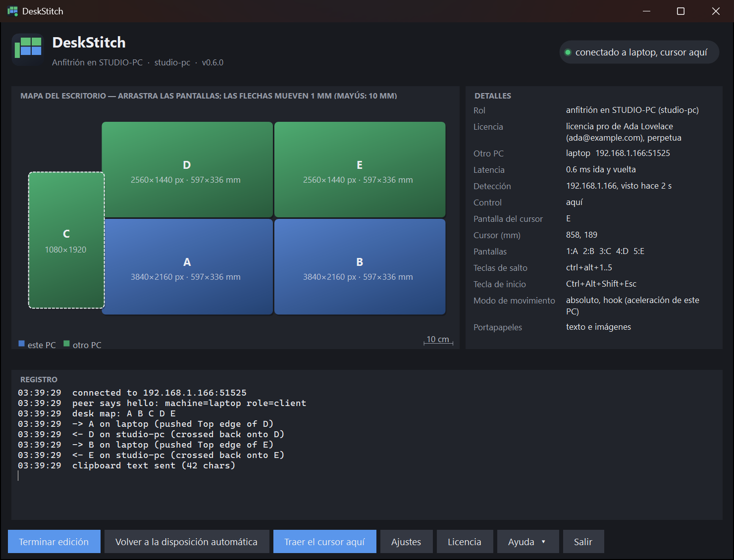
Task: Click the log line 'clipboard text sent (42 chars)'
Action: [x=127, y=465]
